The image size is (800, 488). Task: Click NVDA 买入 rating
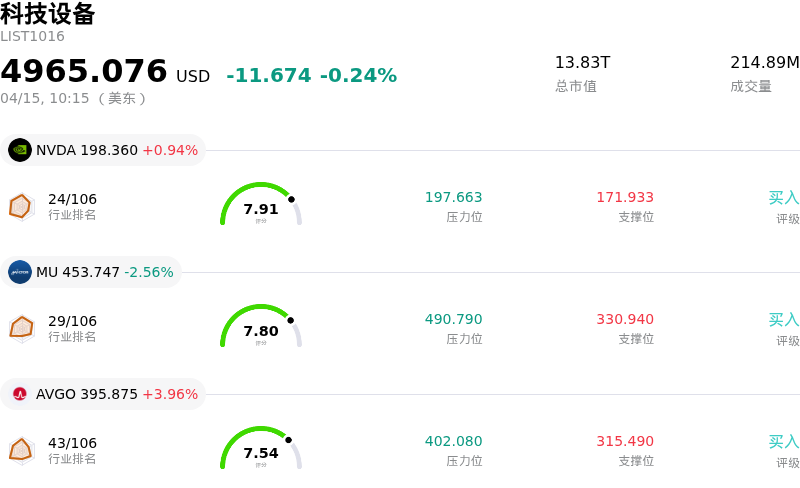pos(783,198)
